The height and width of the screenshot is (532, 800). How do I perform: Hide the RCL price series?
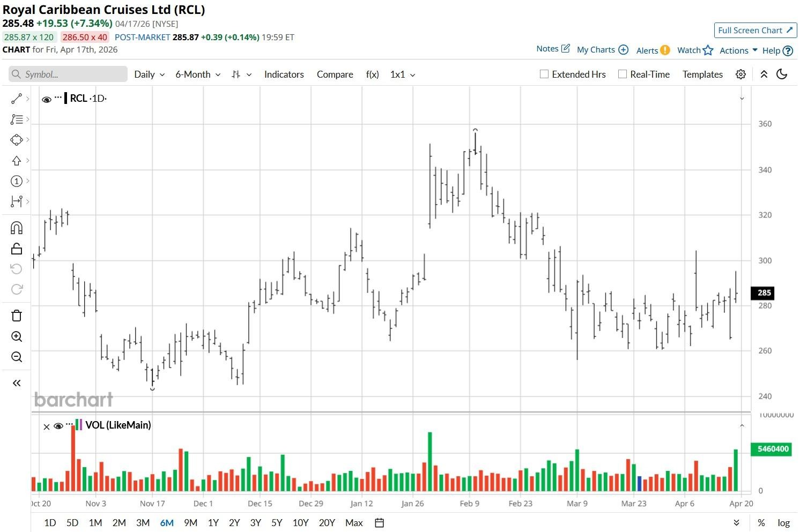tap(47, 99)
